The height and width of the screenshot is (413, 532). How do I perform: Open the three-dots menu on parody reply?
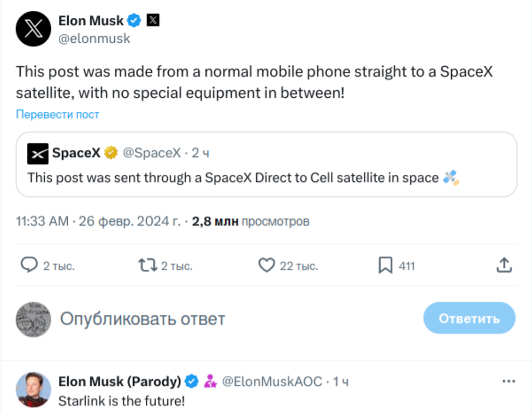509,381
